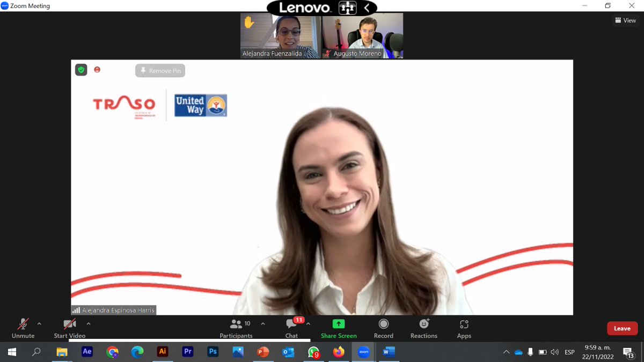Start recording with Record button
Screen dimensions: 644x362
pyautogui.click(x=383, y=328)
